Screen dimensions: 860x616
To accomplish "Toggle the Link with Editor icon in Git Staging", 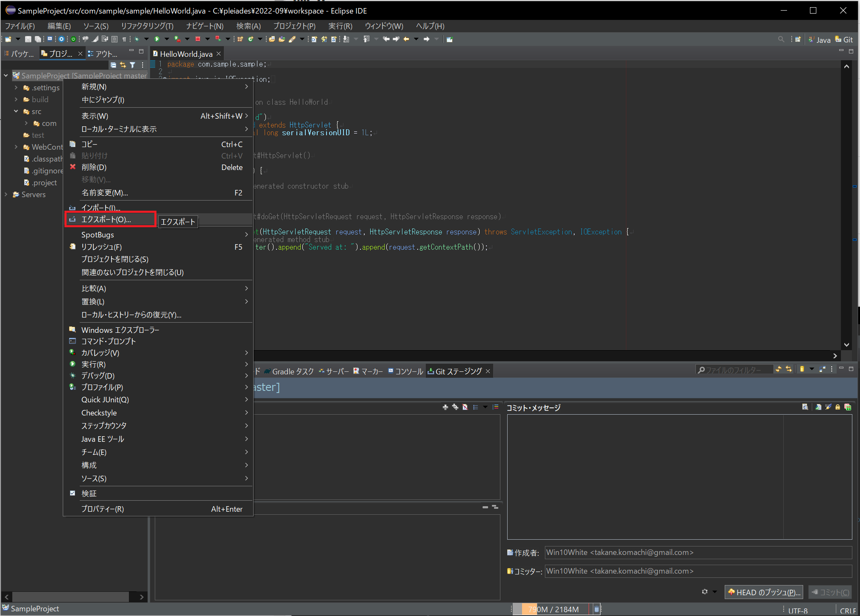I will point(788,369).
